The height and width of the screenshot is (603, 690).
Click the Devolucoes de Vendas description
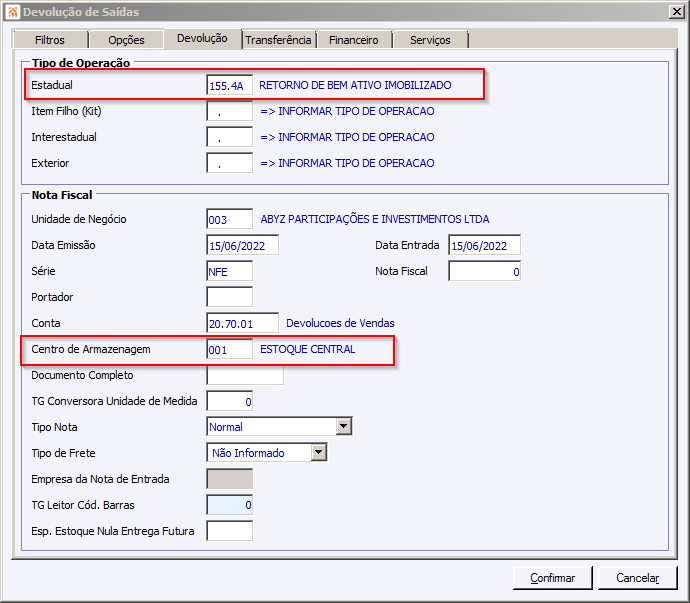tap(340, 323)
